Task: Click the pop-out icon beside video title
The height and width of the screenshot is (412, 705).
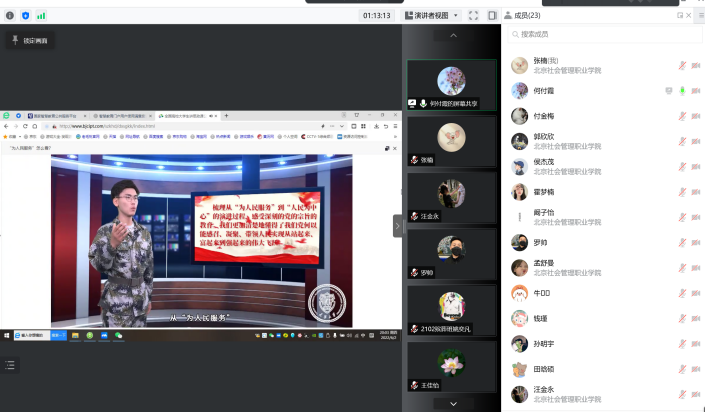Action: 387,148
